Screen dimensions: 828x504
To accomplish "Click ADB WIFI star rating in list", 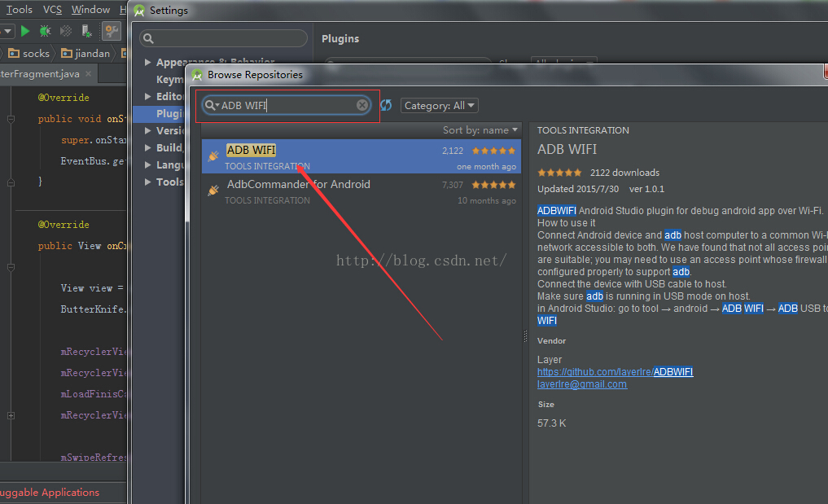I will pyautogui.click(x=493, y=151).
